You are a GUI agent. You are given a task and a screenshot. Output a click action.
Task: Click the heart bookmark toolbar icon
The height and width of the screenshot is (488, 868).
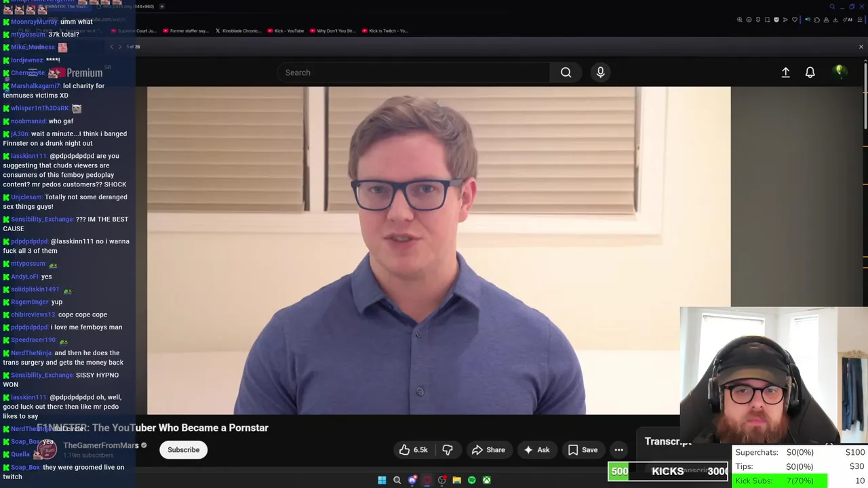tap(795, 20)
